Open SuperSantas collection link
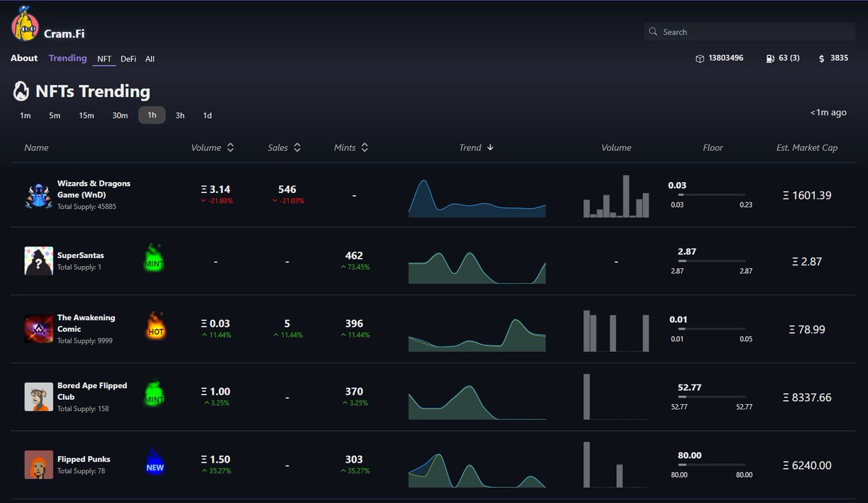Image resolution: width=868 pixels, height=503 pixels. click(x=80, y=255)
